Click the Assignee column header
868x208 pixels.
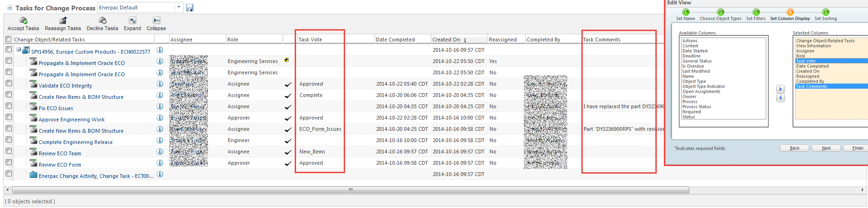point(182,40)
